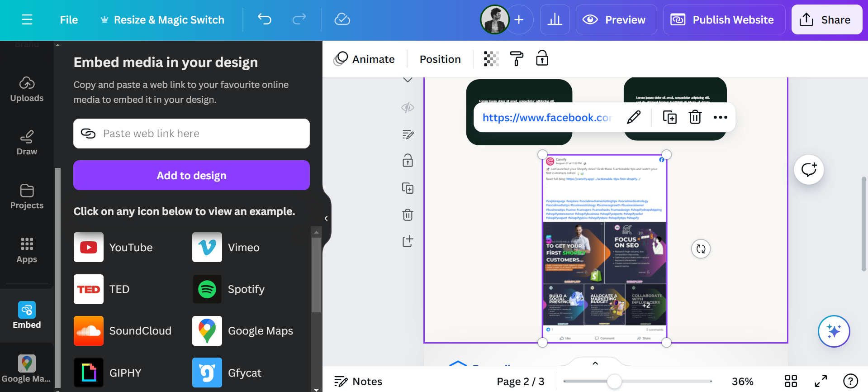The height and width of the screenshot is (392, 868).
Task: Toggle the lock icon in the top toolbar
Action: coord(542,59)
